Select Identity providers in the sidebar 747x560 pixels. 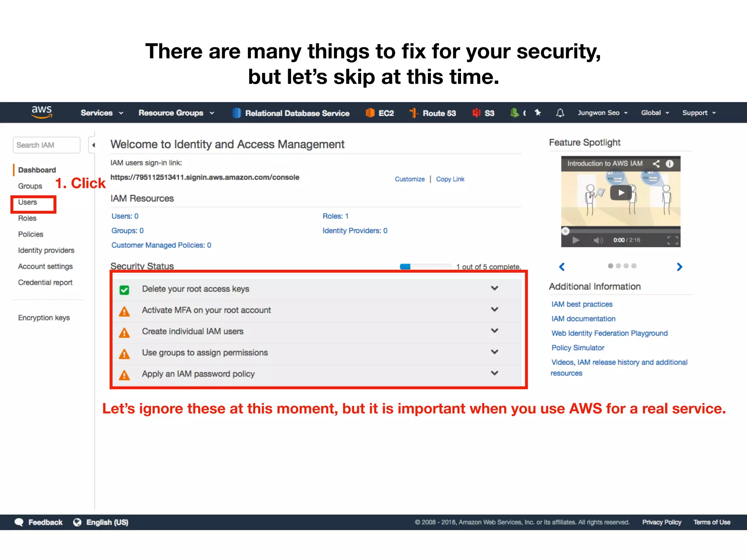[46, 250]
